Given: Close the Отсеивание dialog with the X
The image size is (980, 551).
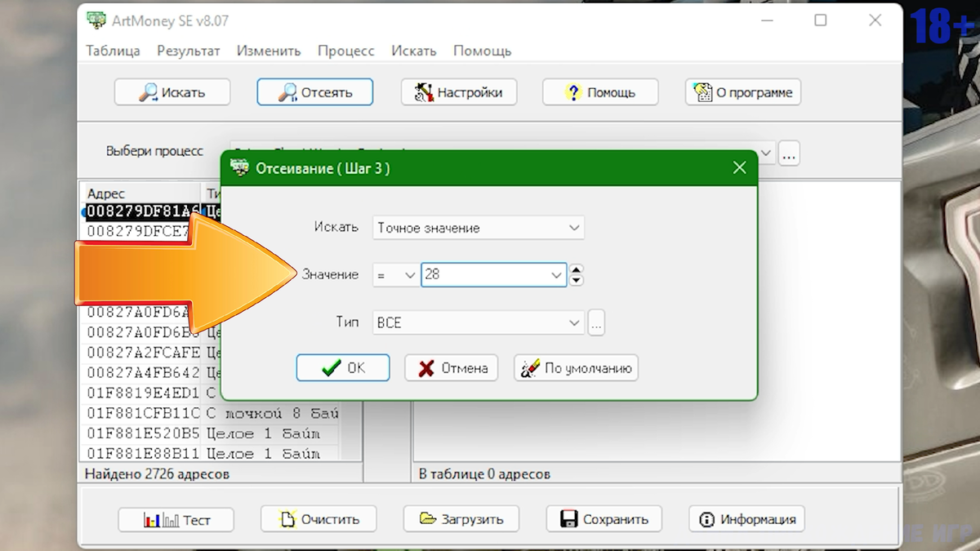Looking at the screenshot, I should (739, 168).
